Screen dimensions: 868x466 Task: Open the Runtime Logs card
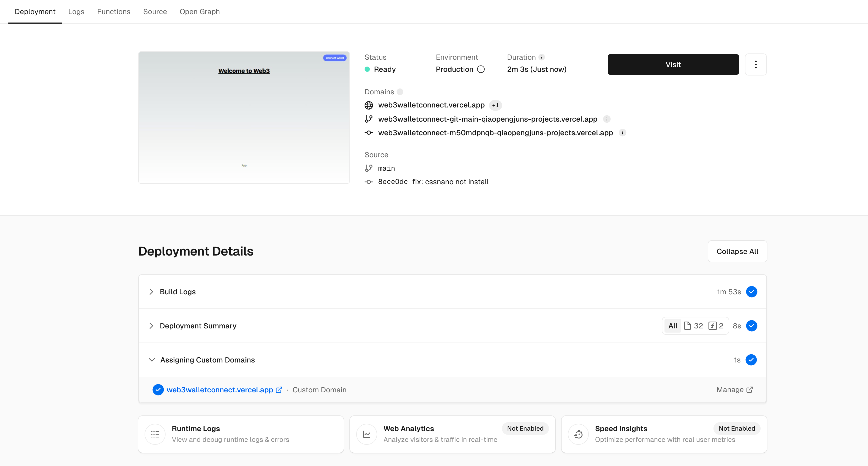[x=241, y=434]
